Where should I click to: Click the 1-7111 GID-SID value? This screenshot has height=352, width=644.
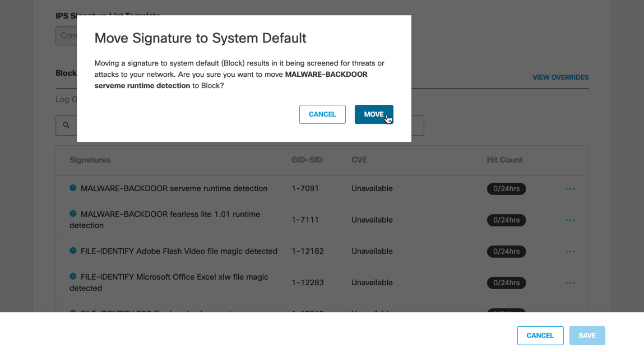(305, 220)
